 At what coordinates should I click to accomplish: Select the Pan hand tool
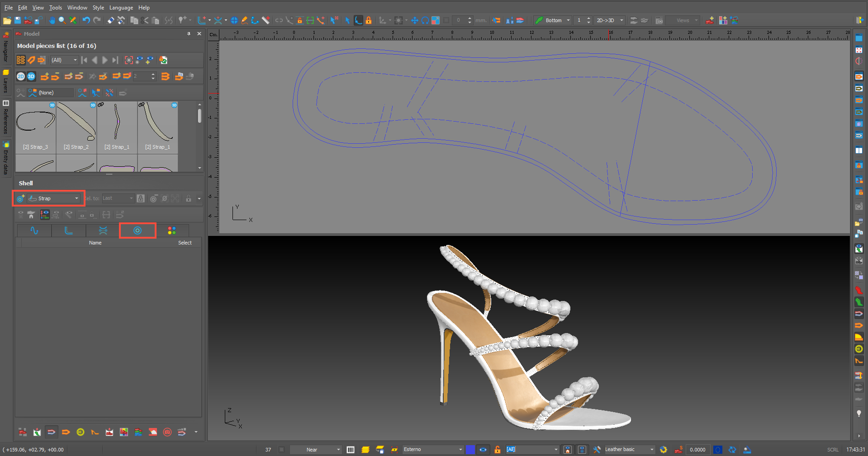pyautogui.click(x=52, y=20)
